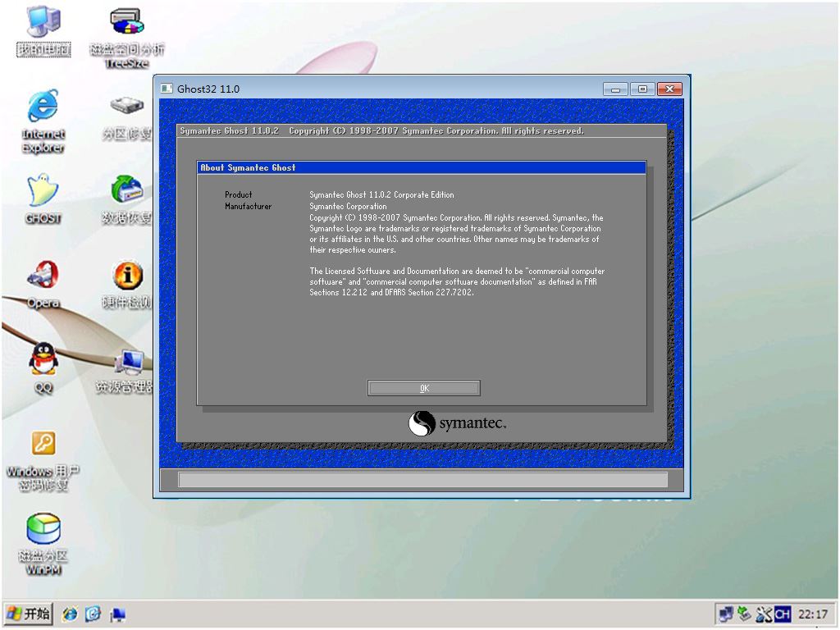Image resolution: width=840 pixels, height=630 pixels.
Task: Click the tools wrench tray icon
Action: point(763,614)
